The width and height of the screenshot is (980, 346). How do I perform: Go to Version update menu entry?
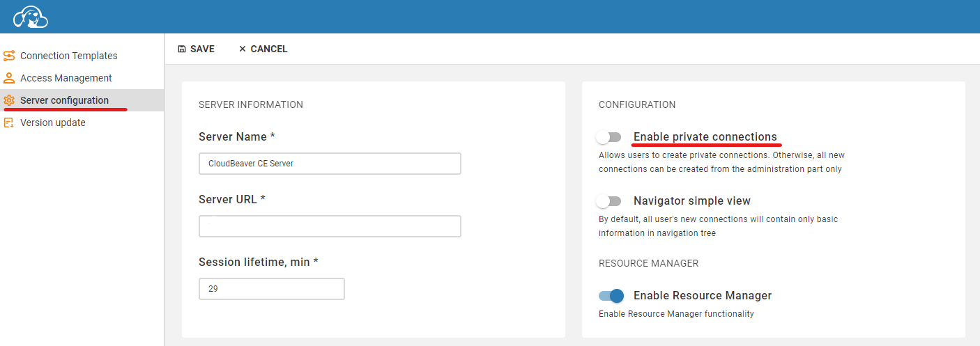coord(53,123)
